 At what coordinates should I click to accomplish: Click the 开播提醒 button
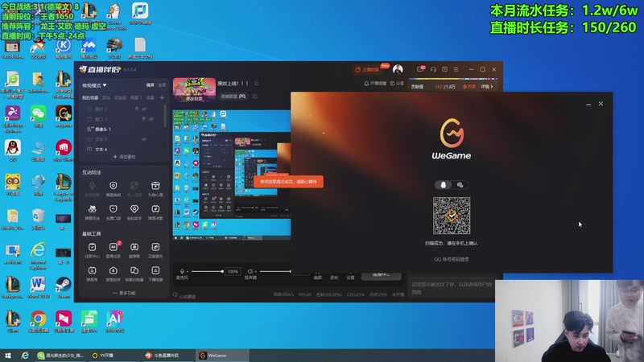point(375,84)
